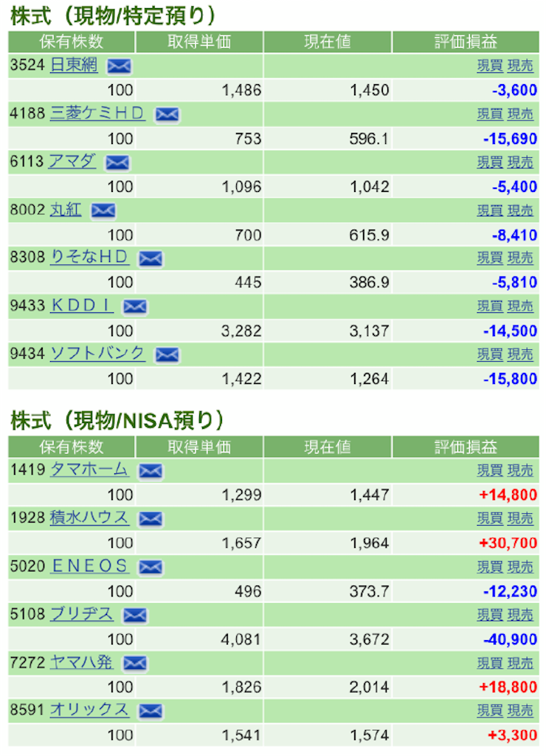Open the りそなHD stock link

[89, 256]
